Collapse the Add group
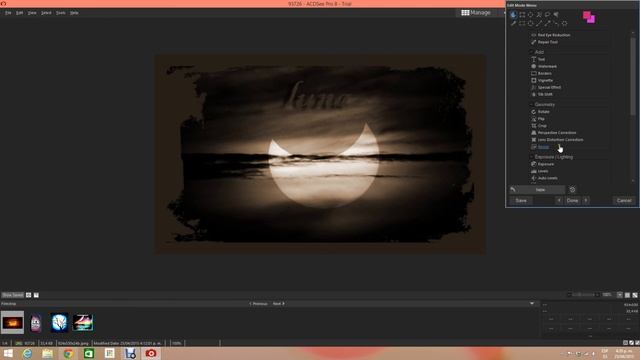The height and width of the screenshot is (360, 640). [x=532, y=52]
